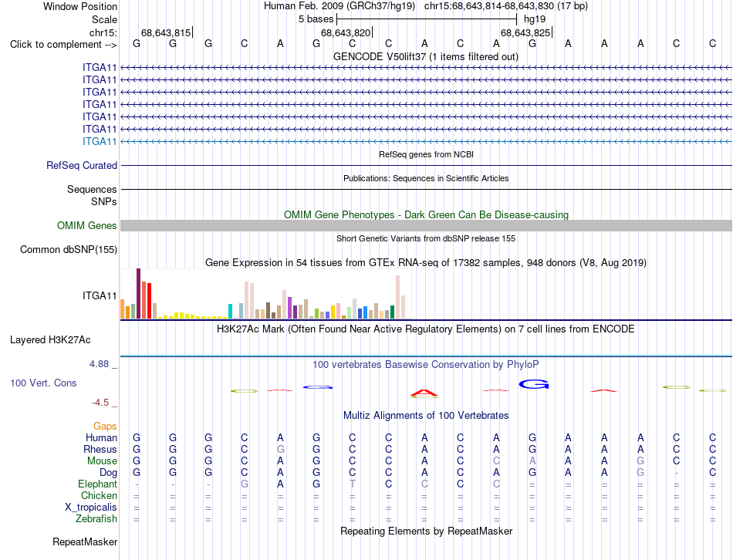The width and height of the screenshot is (733, 560).
Task: Open the H3K27Ac Mark ENCODE track title
Action: pyautogui.click(x=426, y=329)
